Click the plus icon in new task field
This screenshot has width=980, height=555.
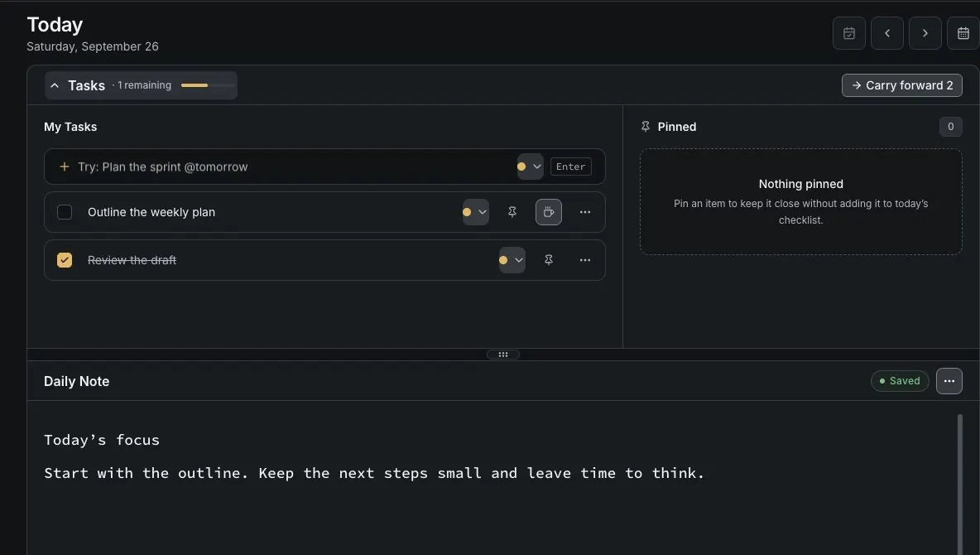coord(64,167)
